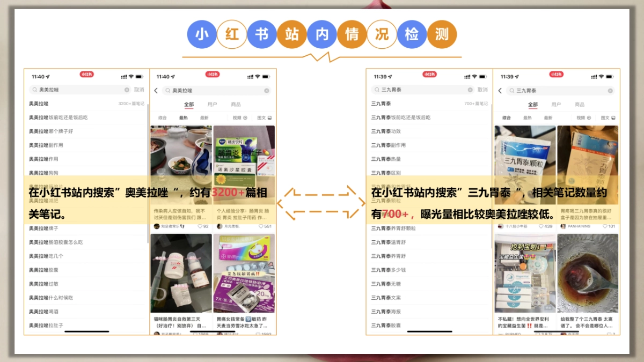644x362 pixels.
Task: Click the back arrow on the 三九胃泰 results screen
Action: click(x=500, y=90)
